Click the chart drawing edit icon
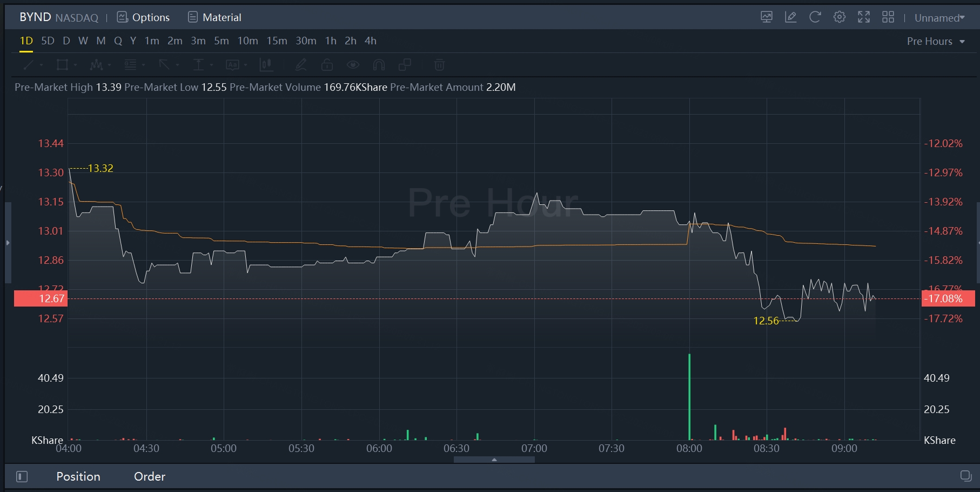The width and height of the screenshot is (980, 492). click(790, 17)
